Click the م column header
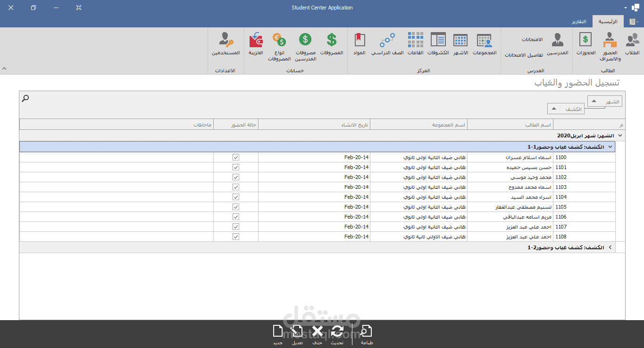 click(x=589, y=125)
